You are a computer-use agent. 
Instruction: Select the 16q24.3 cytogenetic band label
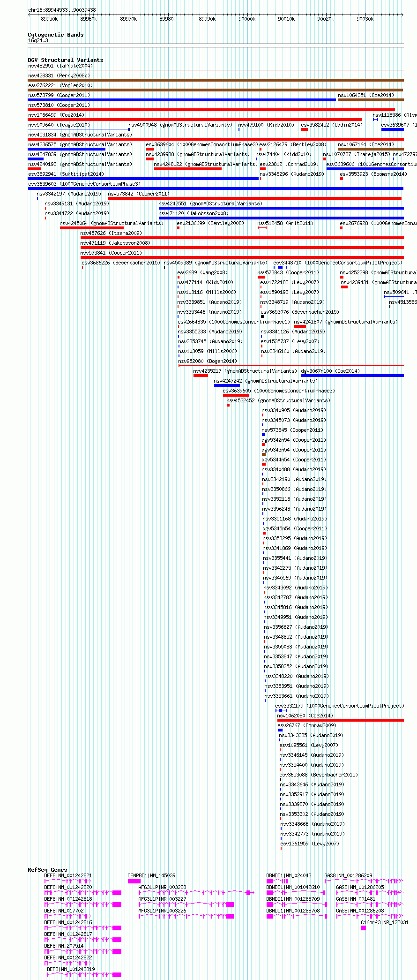38,40
